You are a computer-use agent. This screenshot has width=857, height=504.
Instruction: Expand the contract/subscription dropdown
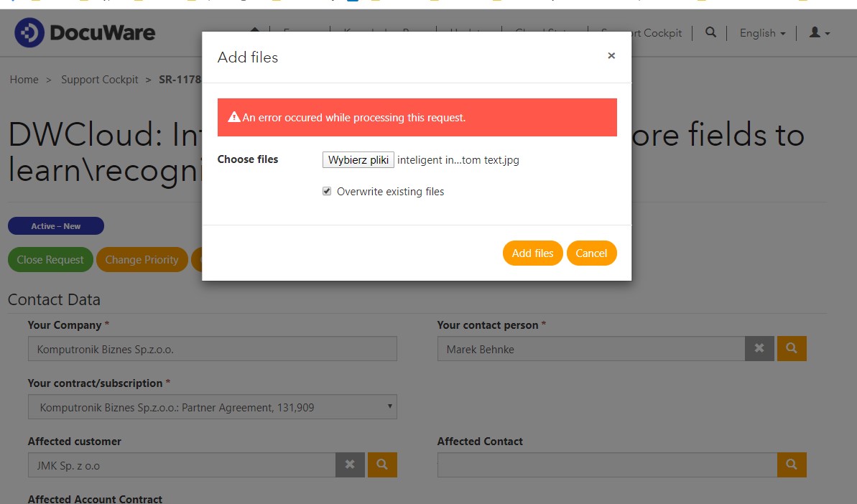pos(212,407)
